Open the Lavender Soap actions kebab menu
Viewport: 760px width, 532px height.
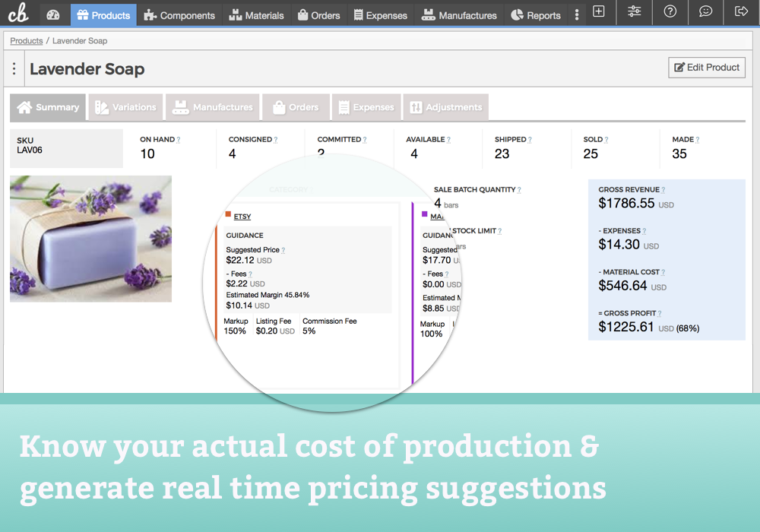point(14,69)
